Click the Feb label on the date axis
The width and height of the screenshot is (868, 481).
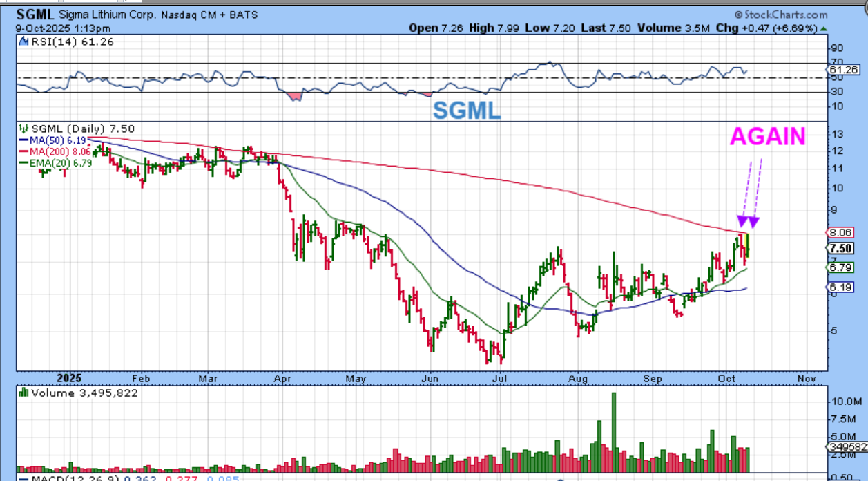coord(141,379)
